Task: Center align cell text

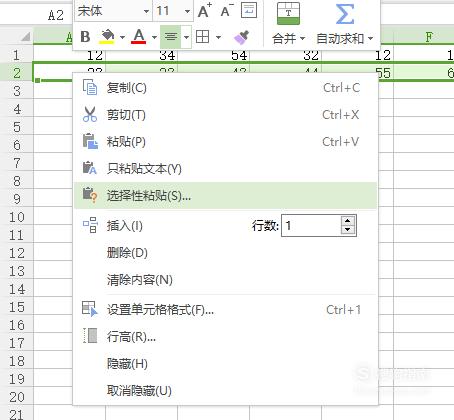Action: (x=171, y=37)
